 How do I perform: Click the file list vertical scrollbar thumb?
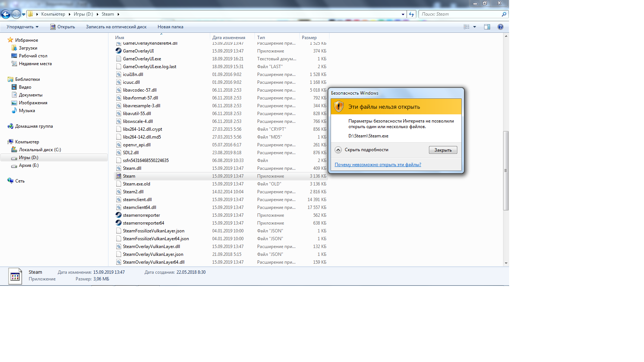click(506, 171)
